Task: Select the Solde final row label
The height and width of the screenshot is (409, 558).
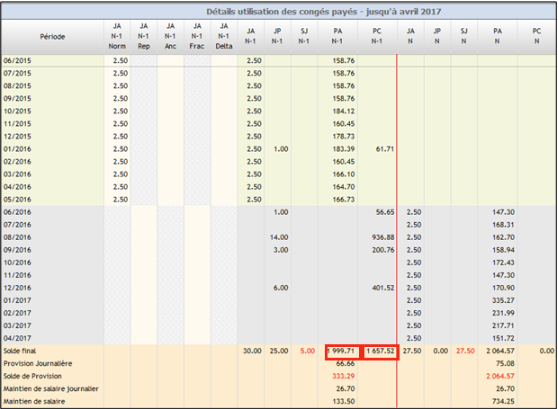Action: (20, 351)
